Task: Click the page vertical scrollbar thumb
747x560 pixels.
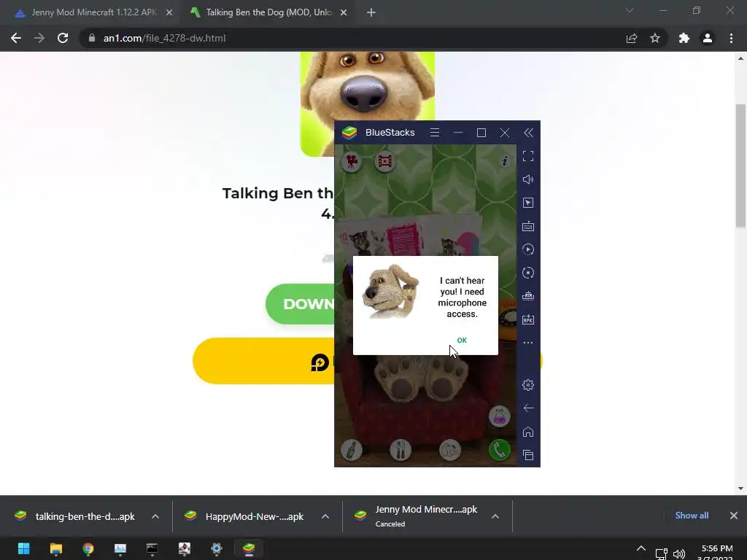Action: pos(740,166)
